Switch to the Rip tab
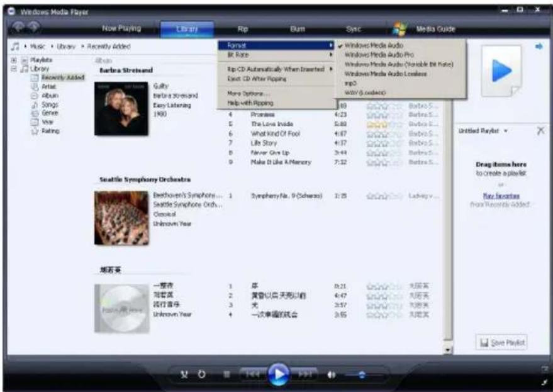This screenshot has height=392, width=553. (243, 29)
